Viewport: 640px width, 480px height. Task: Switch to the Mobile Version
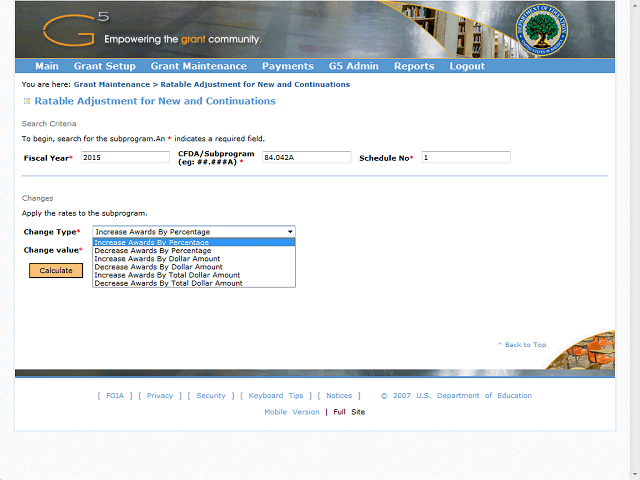(292, 412)
